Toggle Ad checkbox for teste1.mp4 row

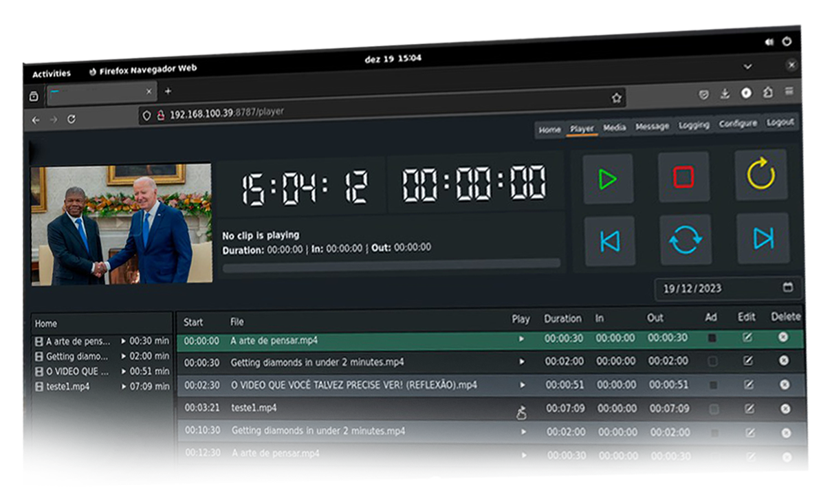pos(714,409)
